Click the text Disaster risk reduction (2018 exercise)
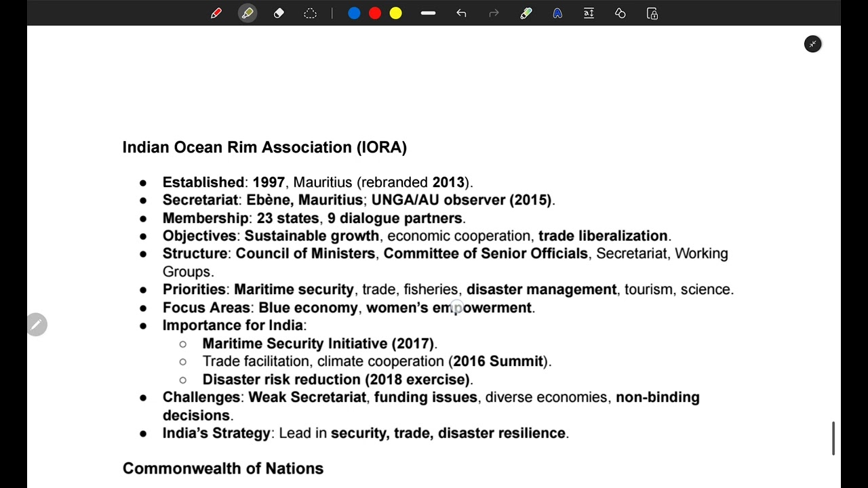 (x=336, y=380)
